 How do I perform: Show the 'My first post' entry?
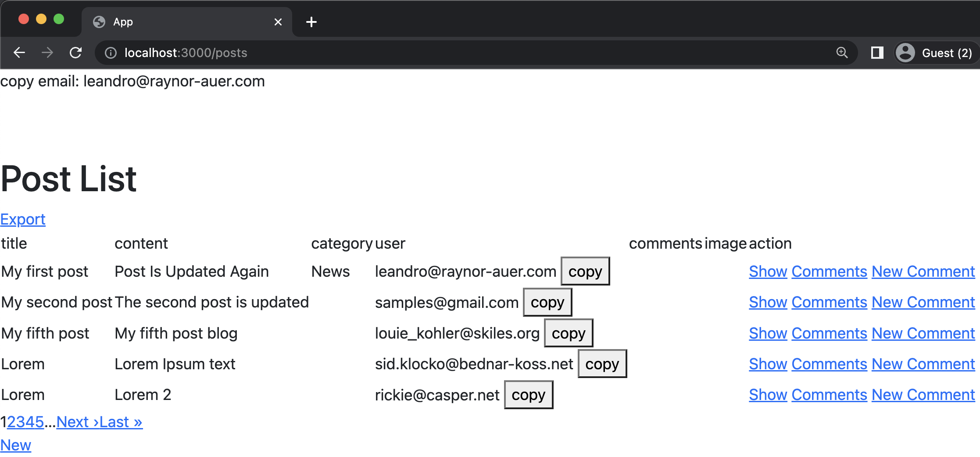tap(768, 271)
